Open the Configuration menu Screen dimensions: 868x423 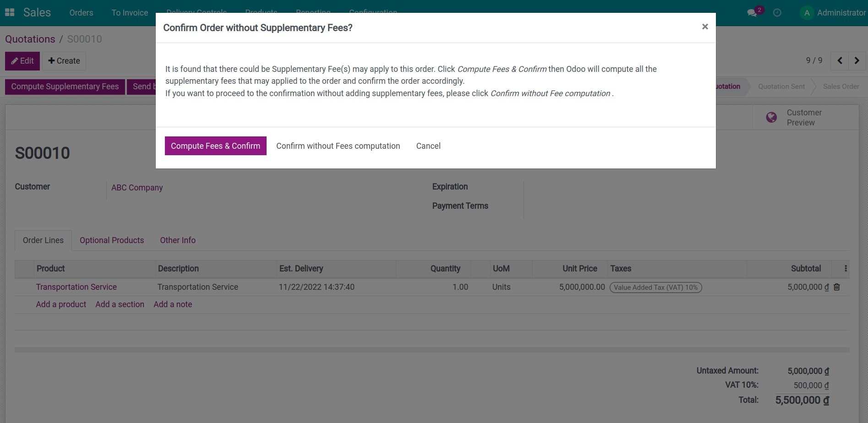click(373, 12)
